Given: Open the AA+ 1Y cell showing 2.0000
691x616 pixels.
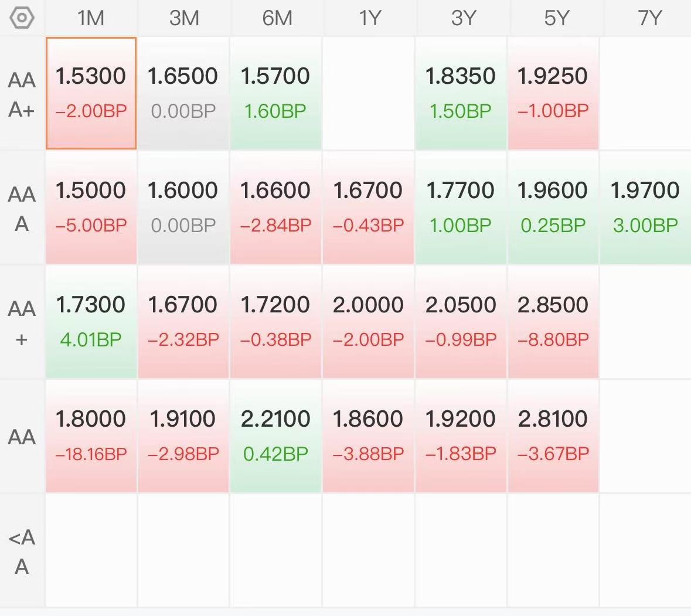Looking at the screenshot, I should 369,322.
